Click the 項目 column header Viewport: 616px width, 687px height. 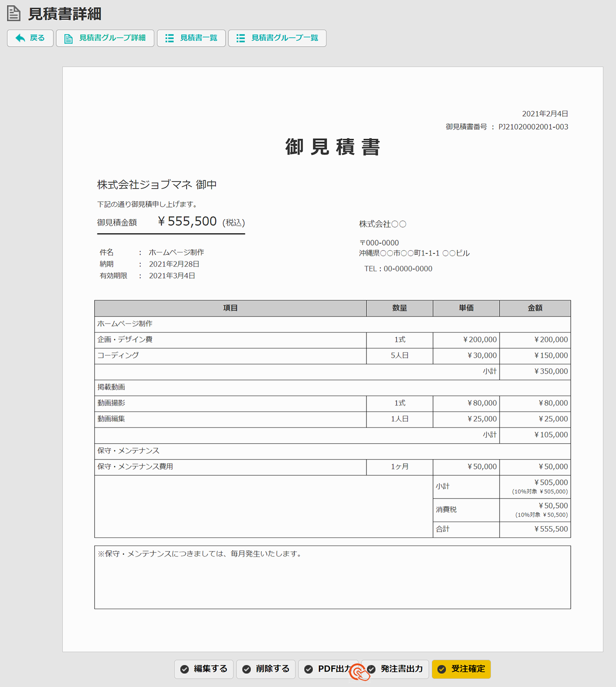230,308
